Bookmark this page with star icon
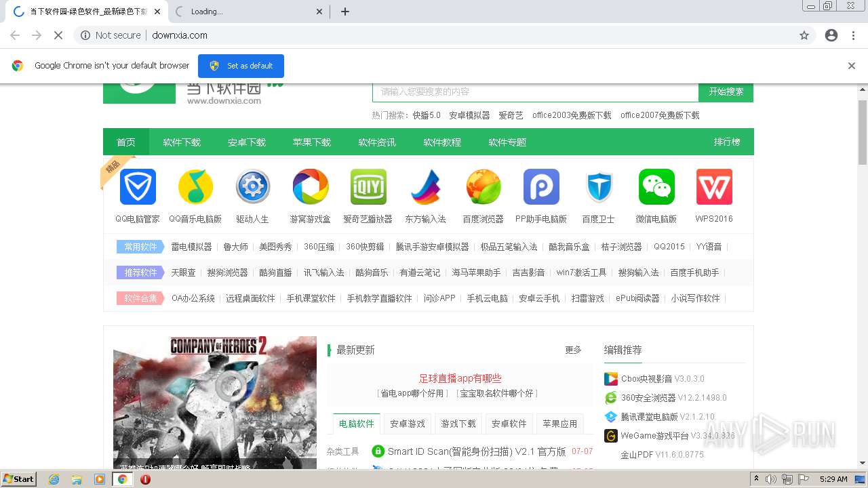868x488 pixels. coord(804,35)
